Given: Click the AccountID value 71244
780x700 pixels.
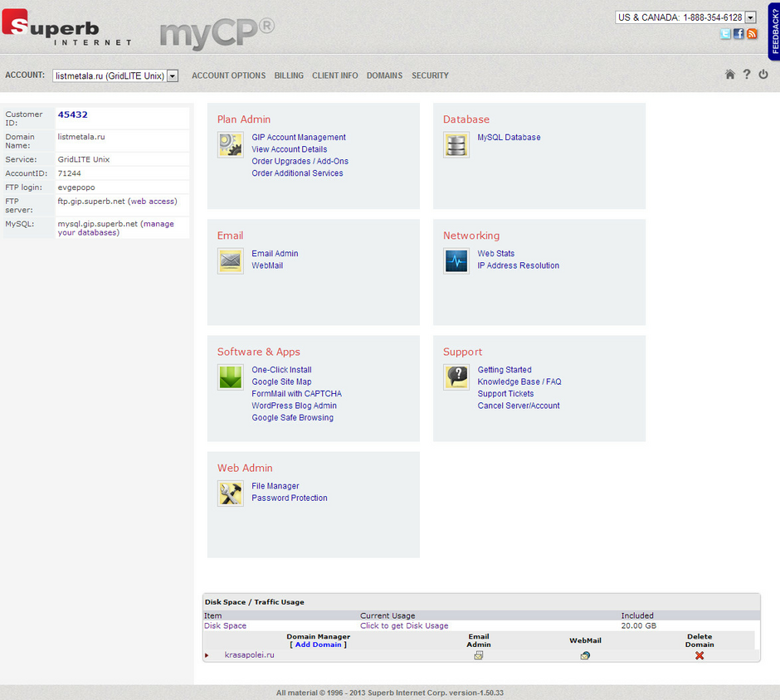Looking at the screenshot, I should click(x=69, y=173).
